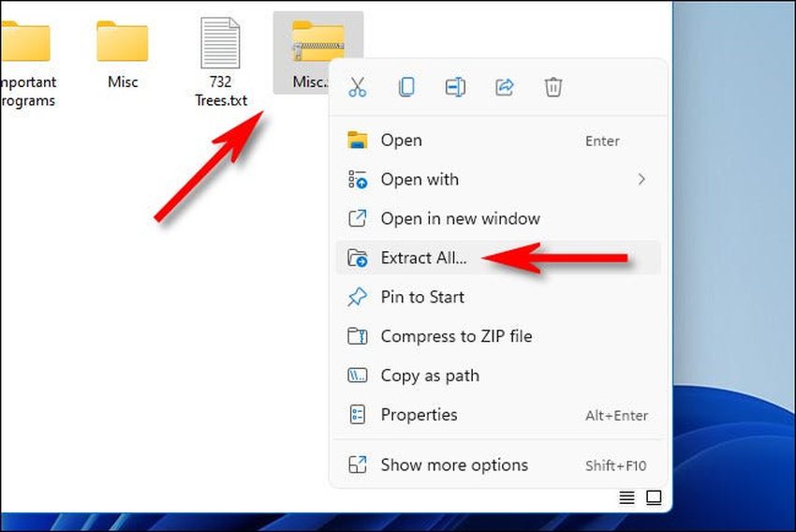
Task: Click the Share icon in context menu
Action: coord(505,87)
